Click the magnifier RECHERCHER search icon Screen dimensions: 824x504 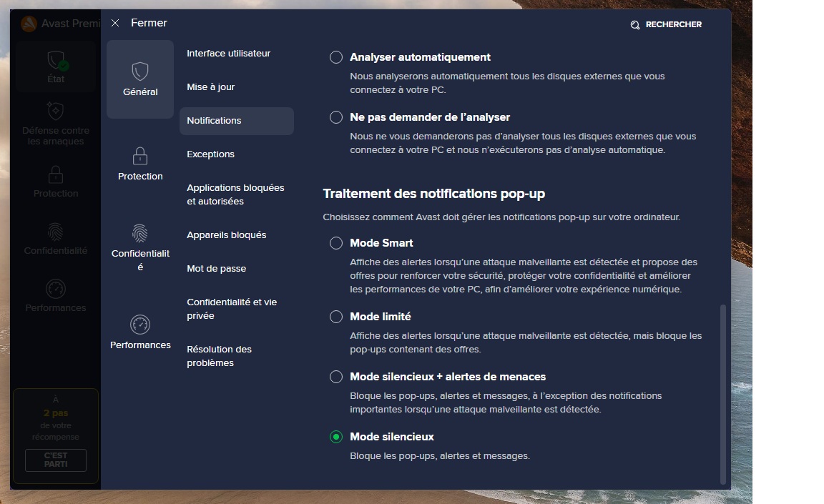click(635, 25)
